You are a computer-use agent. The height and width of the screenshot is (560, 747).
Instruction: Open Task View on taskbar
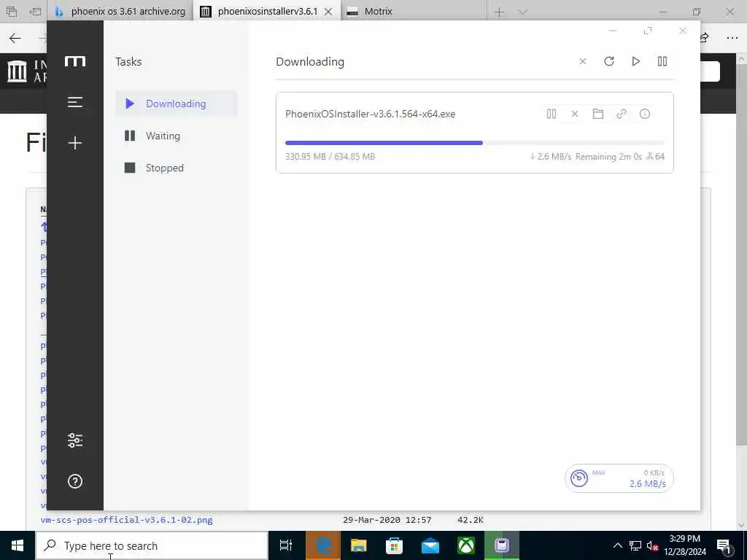(x=286, y=545)
